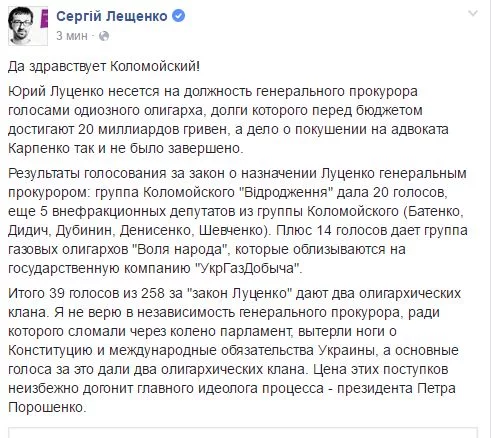The image size is (491, 438).
Task: Click the purple strip beside the avatar
Action: (44, 19)
